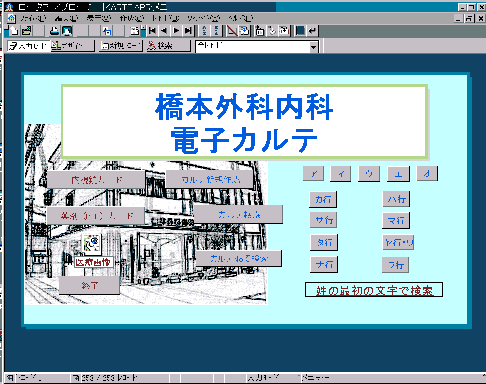Click the printer icon in toolbar

point(54,31)
